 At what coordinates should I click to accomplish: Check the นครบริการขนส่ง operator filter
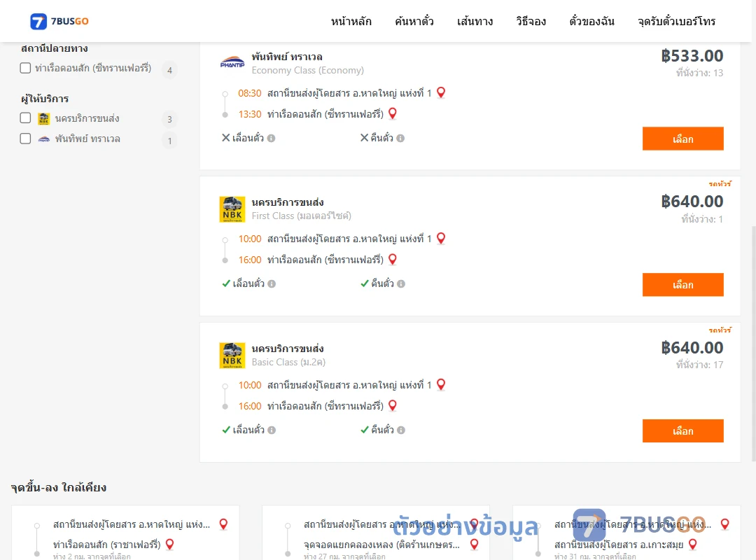(26, 118)
